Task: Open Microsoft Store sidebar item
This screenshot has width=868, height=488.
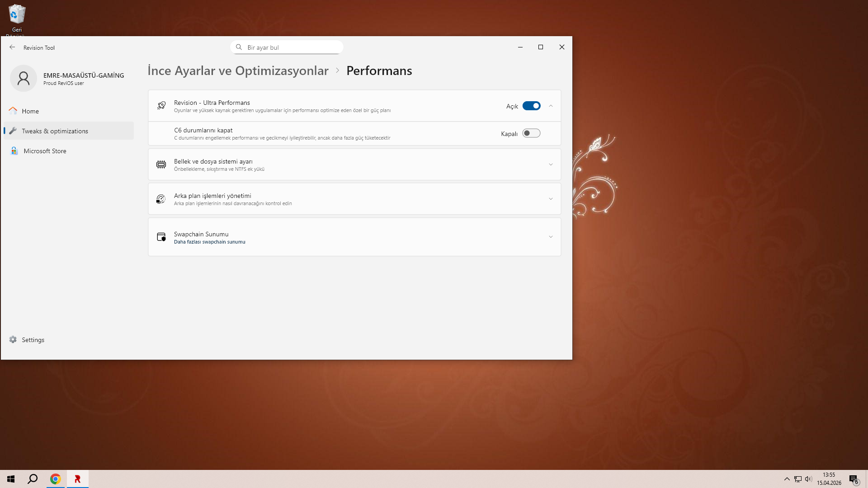Action: tap(69, 151)
